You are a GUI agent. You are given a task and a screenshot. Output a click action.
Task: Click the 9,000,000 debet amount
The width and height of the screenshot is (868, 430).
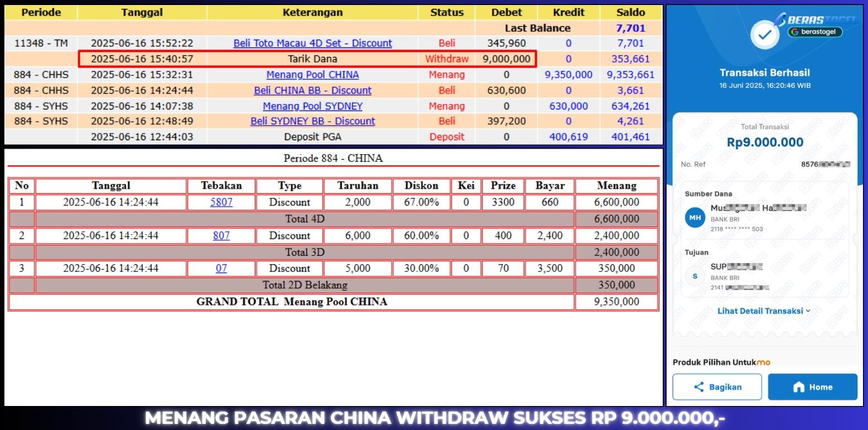click(507, 59)
